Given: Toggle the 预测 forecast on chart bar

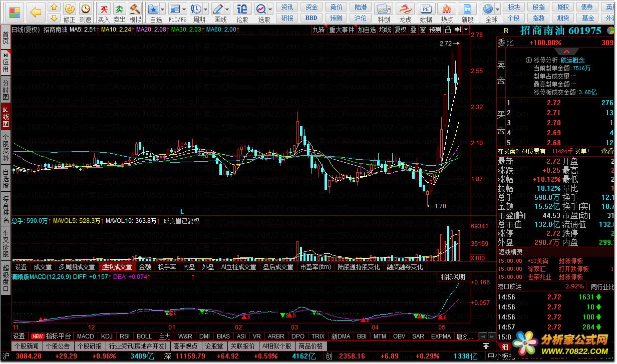Looking at the screenshot, I should pos(436,30).
